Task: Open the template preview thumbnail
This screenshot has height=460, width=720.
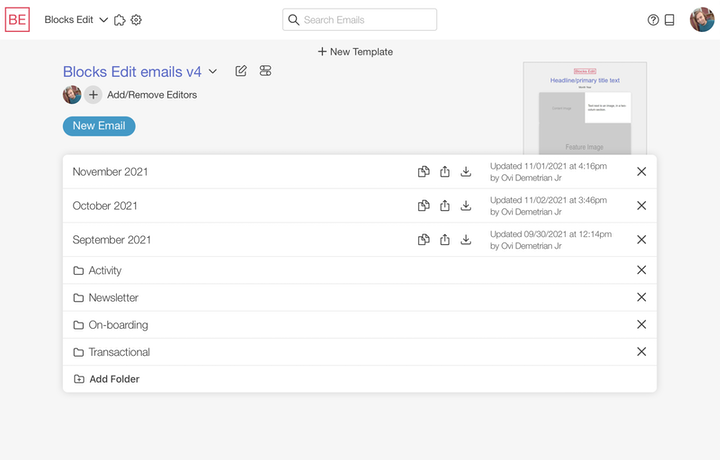Action: pos(585,108)
